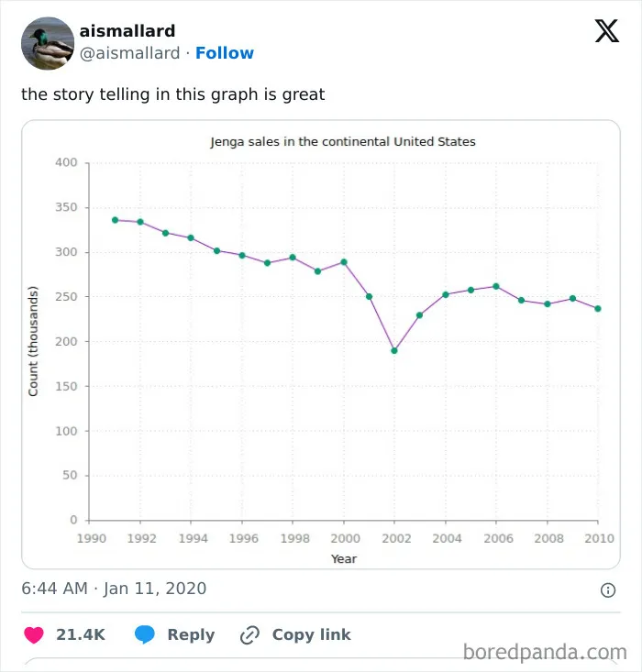Open the 6:44 AM Jan 11, 2020 timestamp
The width and height of the screenshot is (642, 672).
[114, 589]
